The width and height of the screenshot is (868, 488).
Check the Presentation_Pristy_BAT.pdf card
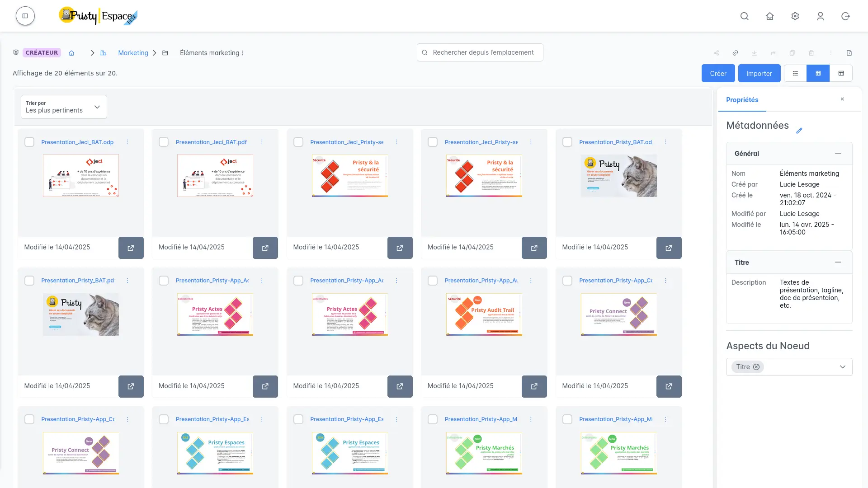coord(29,281)
